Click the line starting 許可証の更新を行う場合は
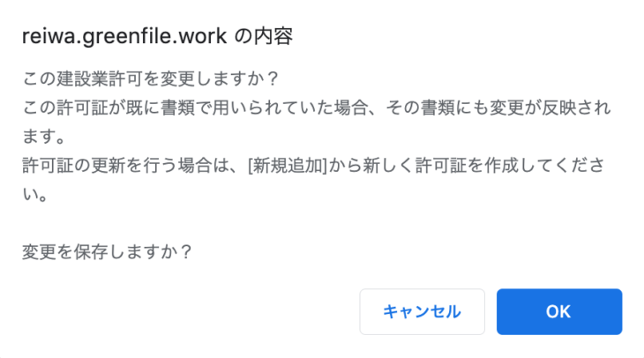 [313, 166]
